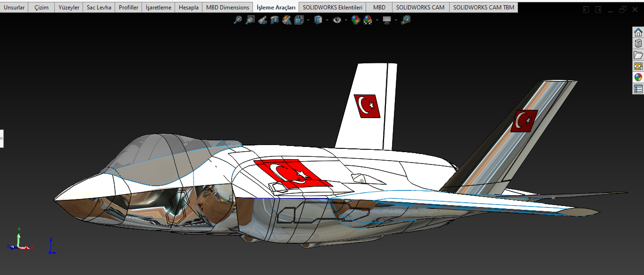Click the Edit Appearance icon
644x275 pixels.
pyautogui.click(x=356, y=20)
